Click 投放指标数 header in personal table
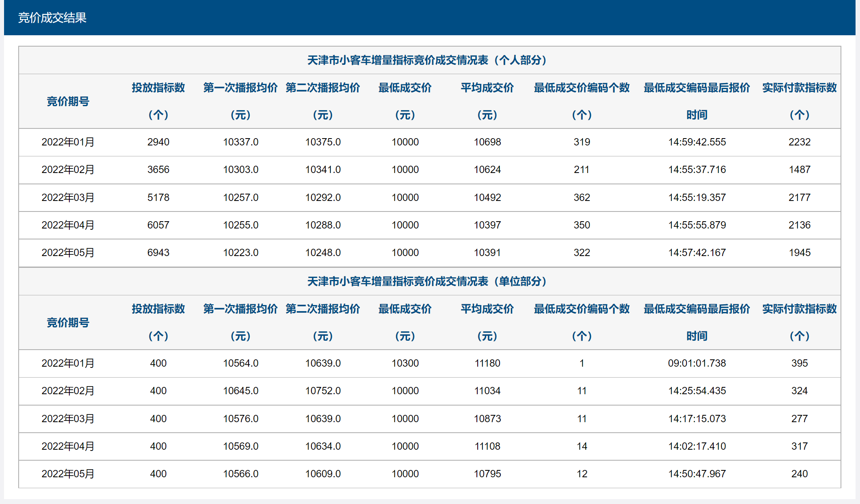The image size is (860, 504). (158, 88)
